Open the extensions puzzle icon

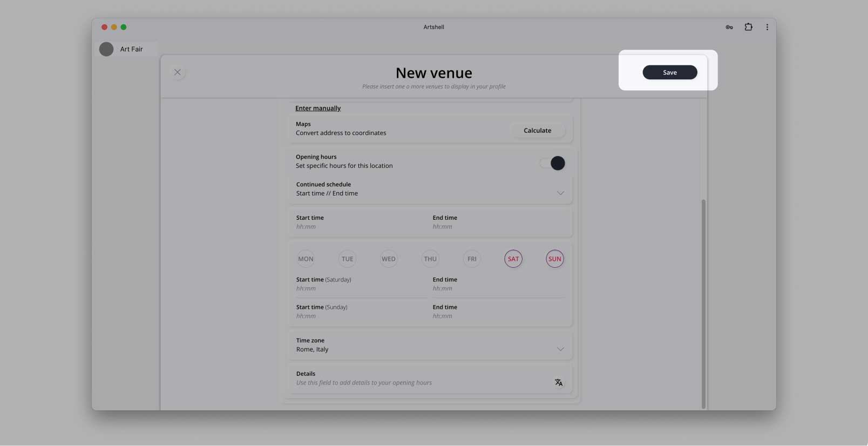748,27
